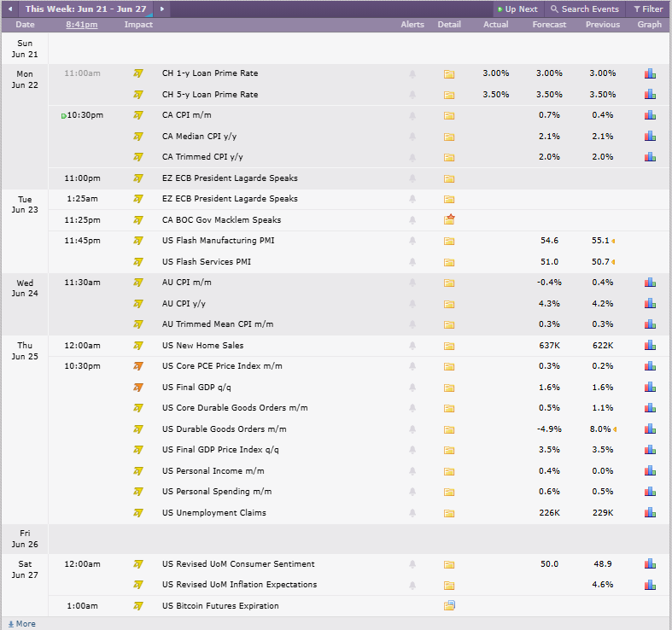
Task: Enable alert bell for US Flash Services PMI
Action: pyautogui.click(x=412, y=262)
